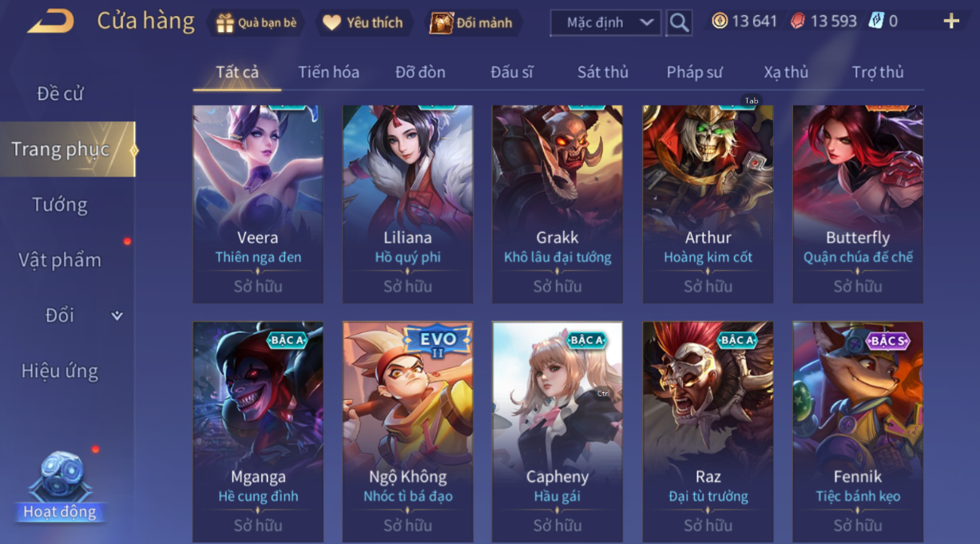This screenshot has height=544, width=980.
Task: Switch to the Sát thủ tab
Action: coord(603,72)
